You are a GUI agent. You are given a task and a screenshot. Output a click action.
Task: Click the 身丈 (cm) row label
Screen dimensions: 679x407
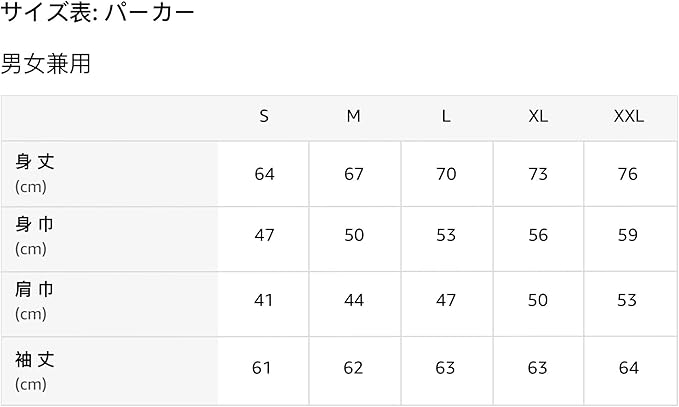(x=35, y=173)
